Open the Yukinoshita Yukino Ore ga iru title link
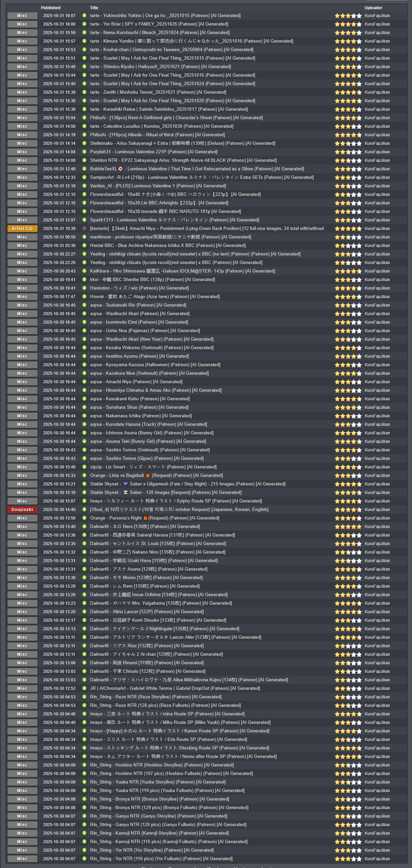Image resolution: width=412 pixels, height=868 pixels. 165,16
